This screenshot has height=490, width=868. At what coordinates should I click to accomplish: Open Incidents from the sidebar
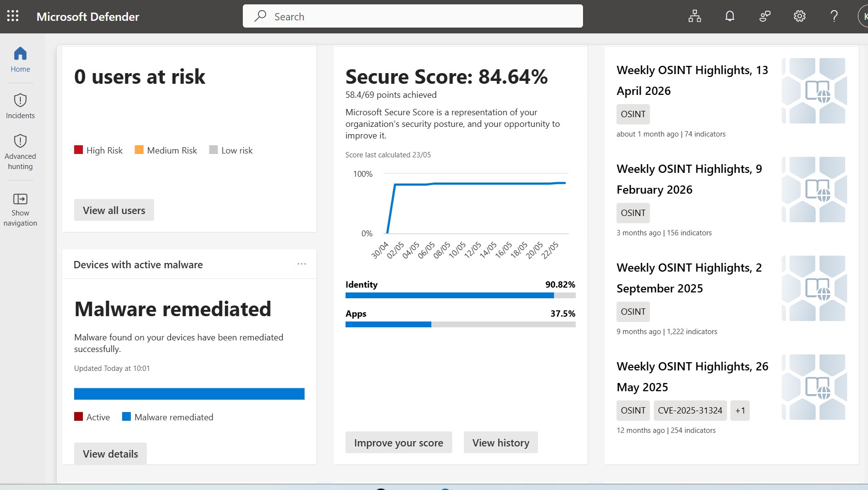[20, 106]
